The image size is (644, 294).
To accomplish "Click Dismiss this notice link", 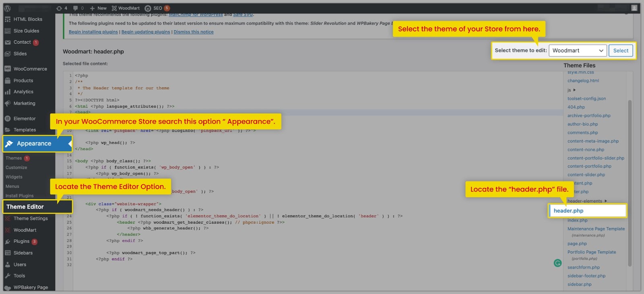I will (194, 32).
